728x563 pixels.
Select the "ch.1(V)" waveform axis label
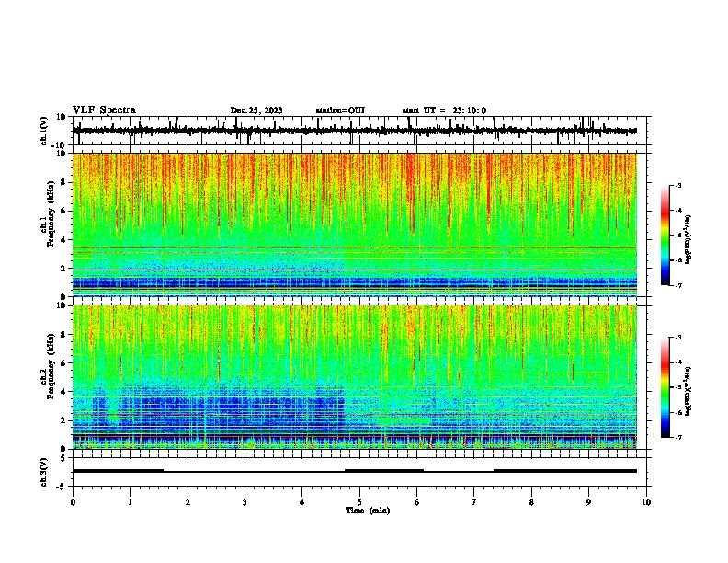43,131
